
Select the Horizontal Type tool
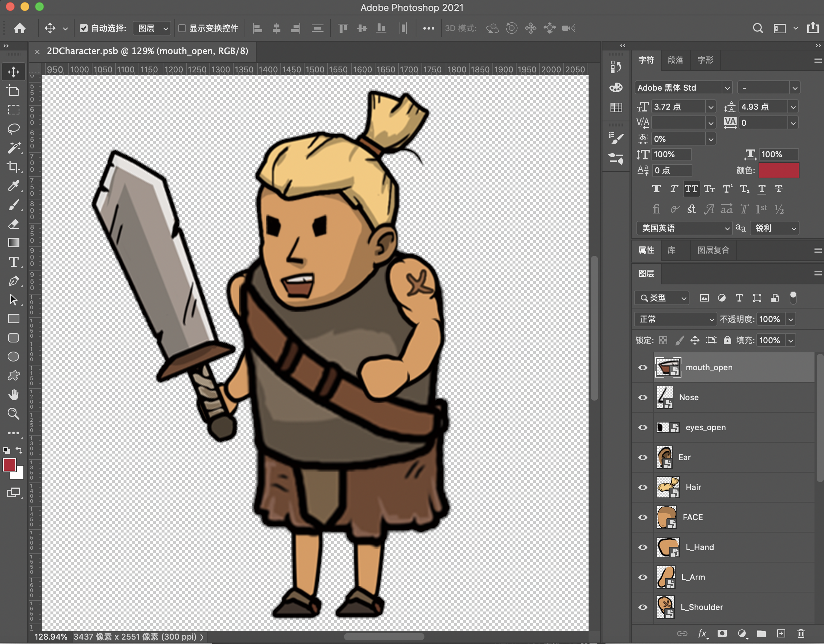point(14,262)
